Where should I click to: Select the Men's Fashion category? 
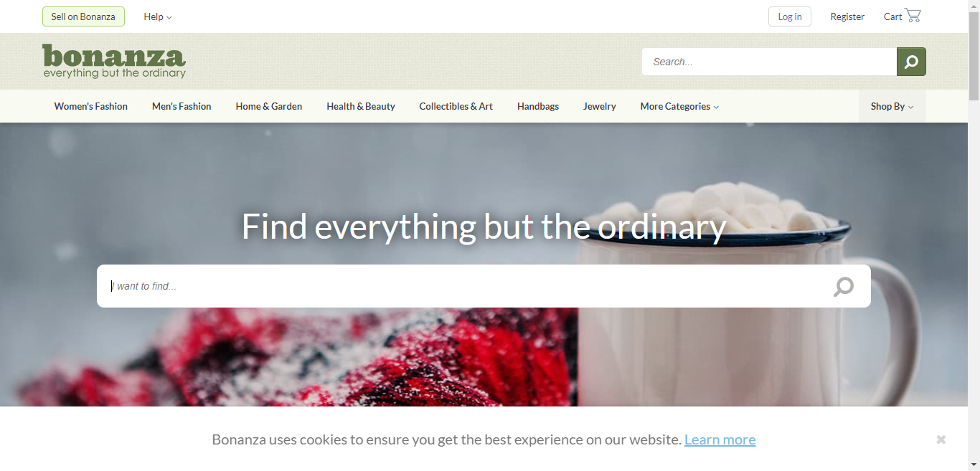point(182,106)
